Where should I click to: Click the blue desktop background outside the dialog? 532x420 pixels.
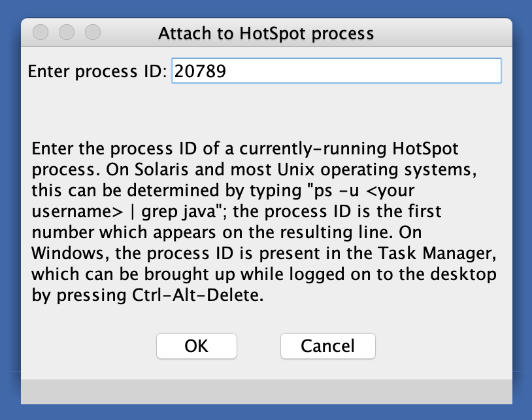(522, 196)
